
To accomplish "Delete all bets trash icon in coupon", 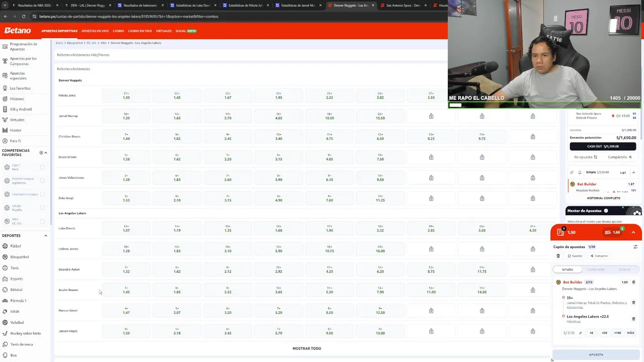I will [x=558, y=256].
